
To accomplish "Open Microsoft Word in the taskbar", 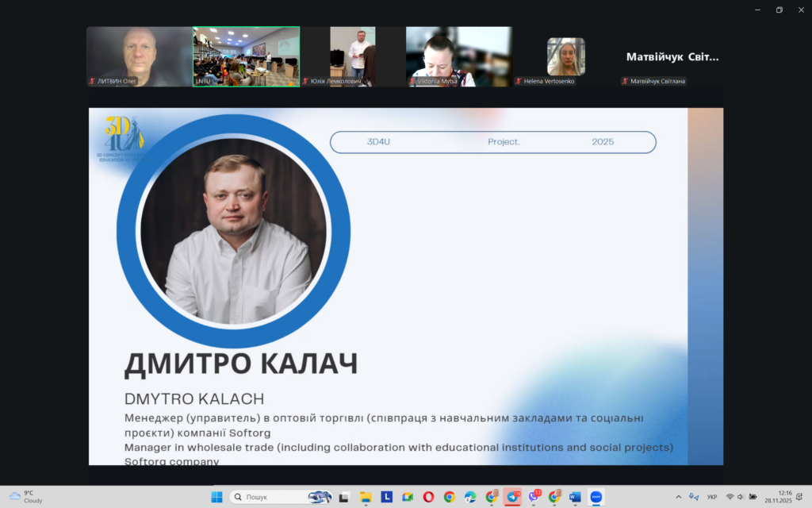I will tap(575, 497).
